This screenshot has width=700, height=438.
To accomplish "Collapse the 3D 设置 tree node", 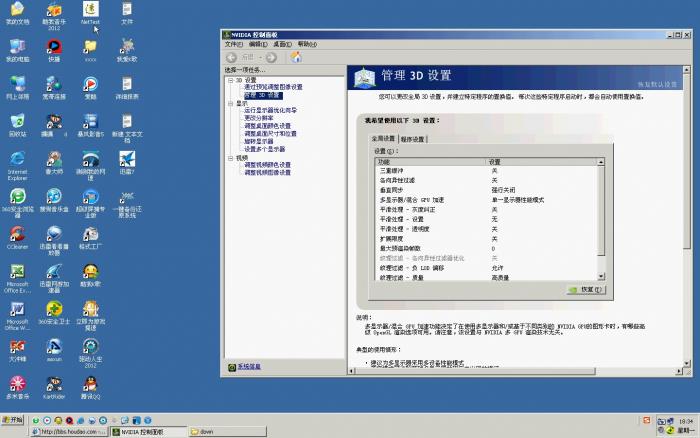I will coord(230,80).
